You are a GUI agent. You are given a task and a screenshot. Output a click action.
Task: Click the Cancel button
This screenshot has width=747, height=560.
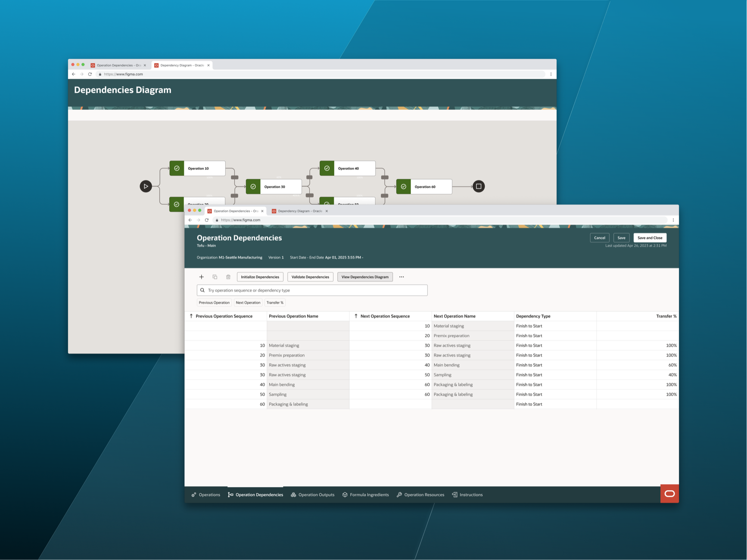(600, 238)
